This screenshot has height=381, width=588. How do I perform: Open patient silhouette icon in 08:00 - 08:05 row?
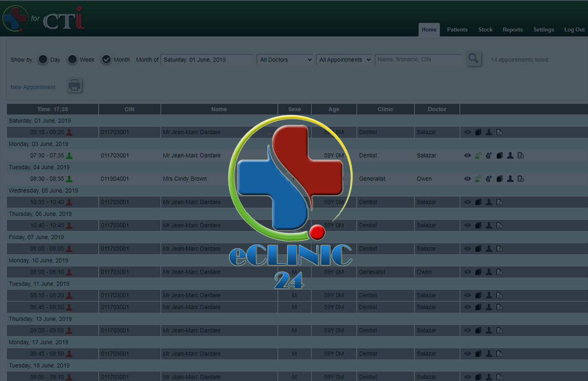click(489, 249)
